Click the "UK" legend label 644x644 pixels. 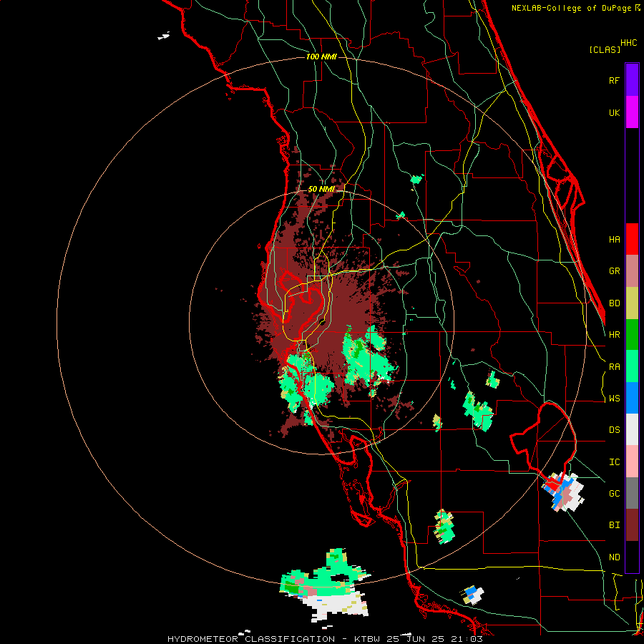tap(615, 112)
